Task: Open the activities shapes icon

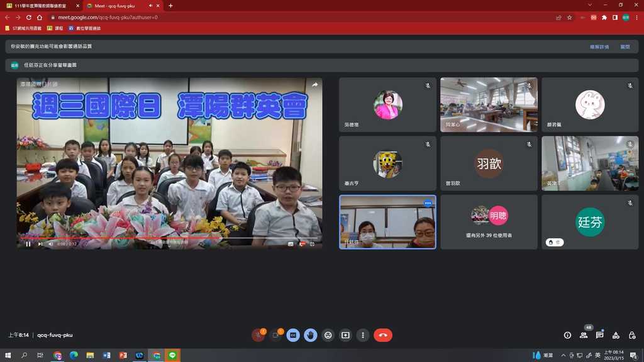Action: pos(616,336)
